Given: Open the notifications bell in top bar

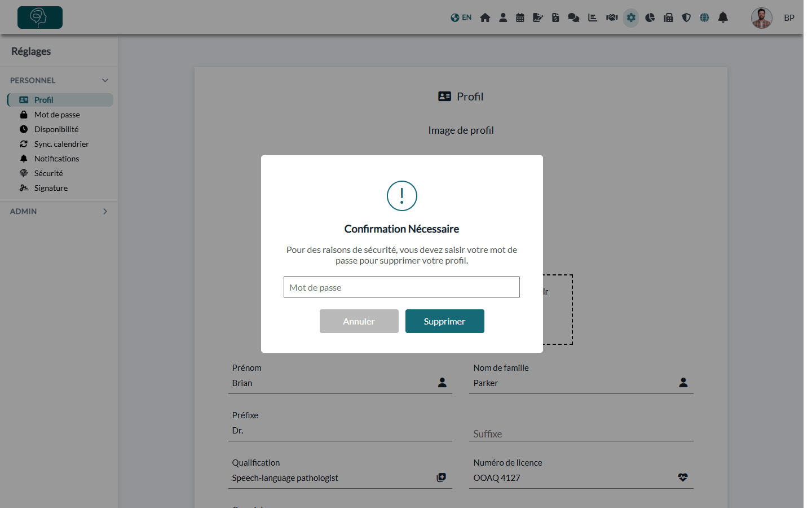Looking at the screenshot, I should tap(723, 17).
